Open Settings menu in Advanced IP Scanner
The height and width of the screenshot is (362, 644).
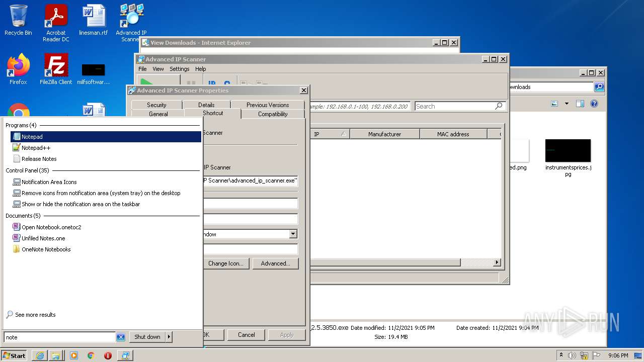pos(180,69)
